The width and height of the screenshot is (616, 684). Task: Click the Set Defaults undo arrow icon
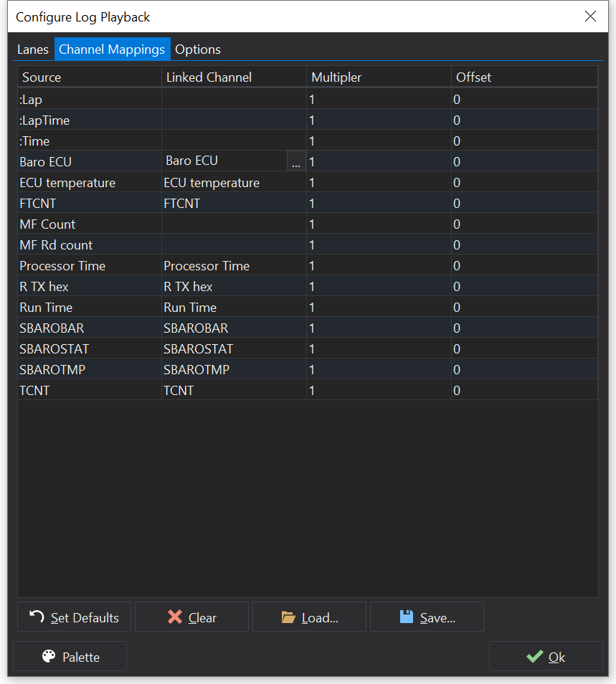click(x=36, y=617)
